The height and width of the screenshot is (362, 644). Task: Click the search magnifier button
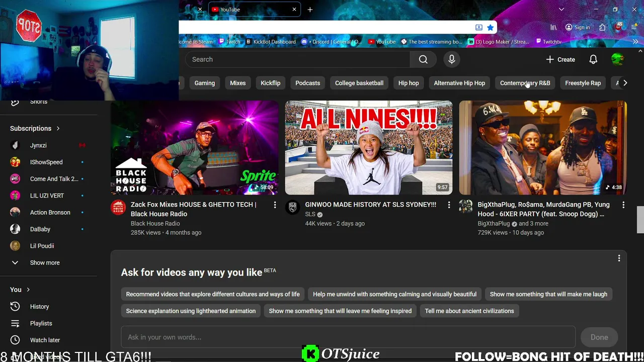click(x=423, y=59)
